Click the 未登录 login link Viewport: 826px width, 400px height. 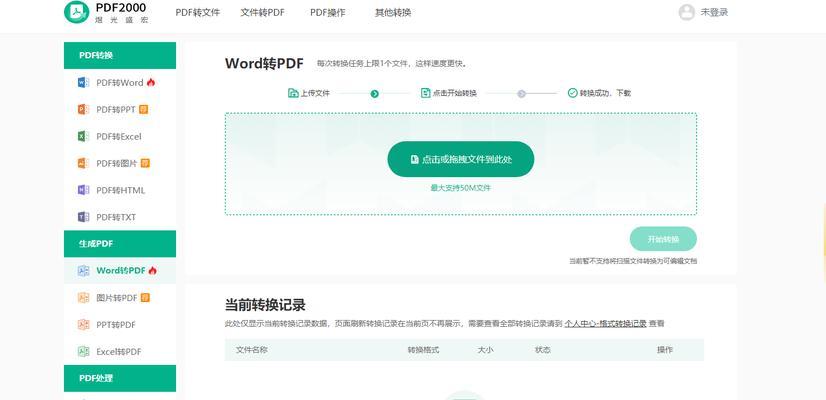click(x=714, y=13)
